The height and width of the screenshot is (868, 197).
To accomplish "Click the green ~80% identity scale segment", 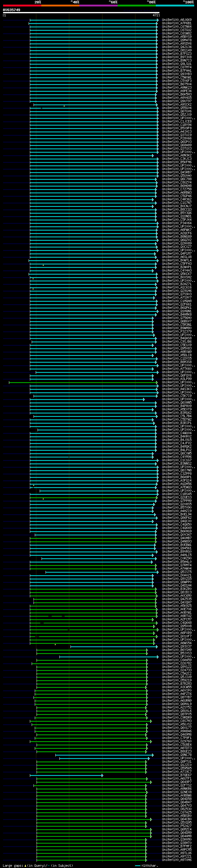I will (137, 6).
